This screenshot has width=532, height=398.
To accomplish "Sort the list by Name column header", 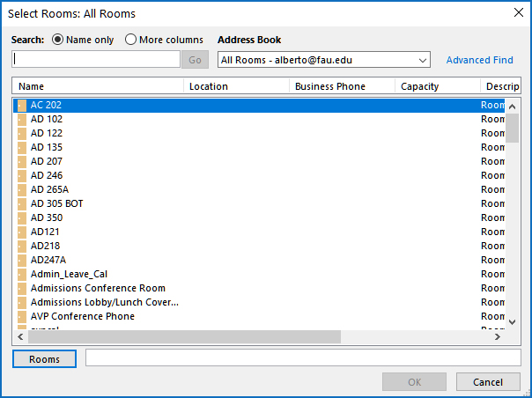I will click(97, 86).
